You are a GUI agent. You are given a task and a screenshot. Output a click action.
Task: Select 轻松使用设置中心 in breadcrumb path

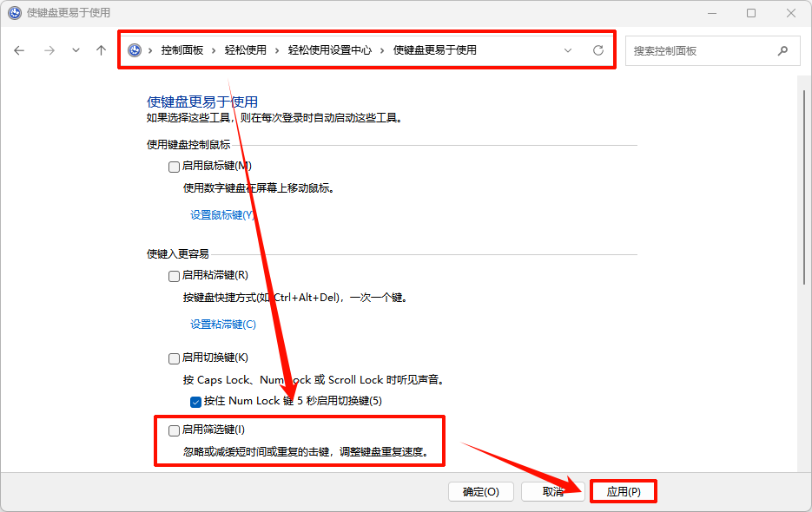pyautogui.click(x=329, y=50)
